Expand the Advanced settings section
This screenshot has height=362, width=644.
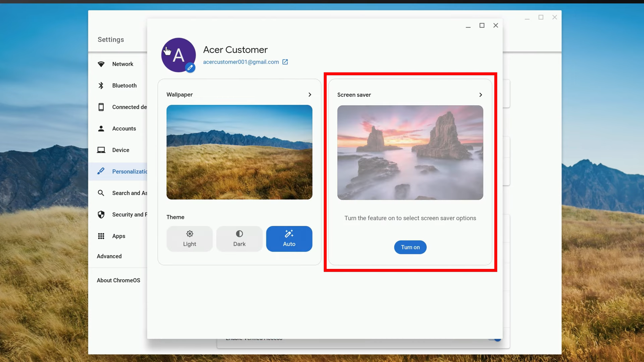[x=109, y=256]
